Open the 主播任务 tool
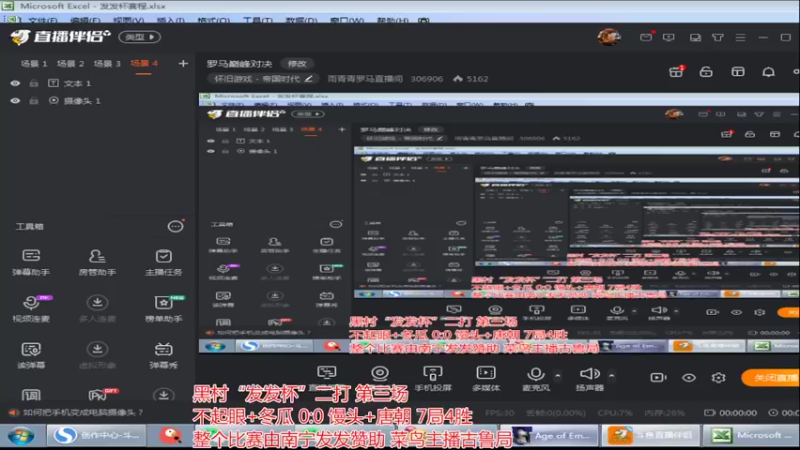The height and width of the screenshot is (450, 800). [163, 262]
